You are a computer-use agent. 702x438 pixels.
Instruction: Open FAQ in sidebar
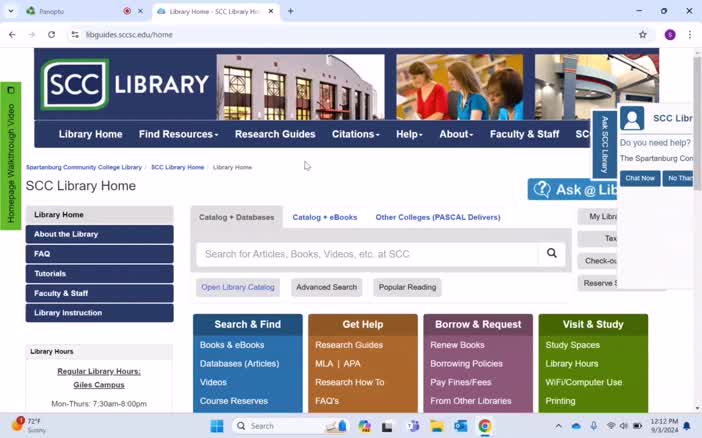(99, 254)
